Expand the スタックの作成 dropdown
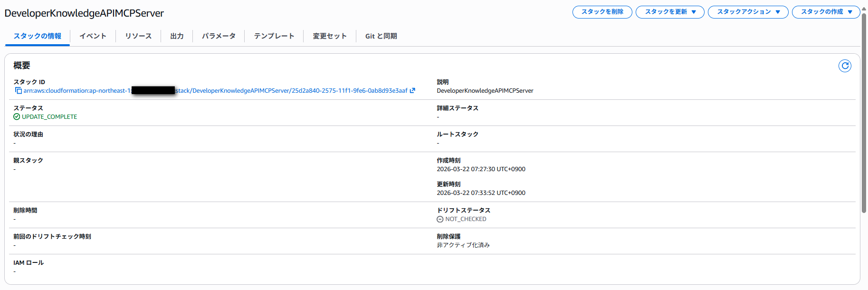This screenshot has width=868, height=290. [826, 12]
